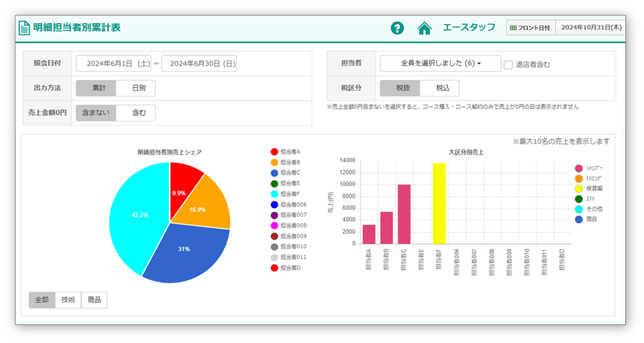Image resolution: width=644 pixels, height=343 pixels.
Task: Click the document icon beside page title
Action: tap(24, 28)
